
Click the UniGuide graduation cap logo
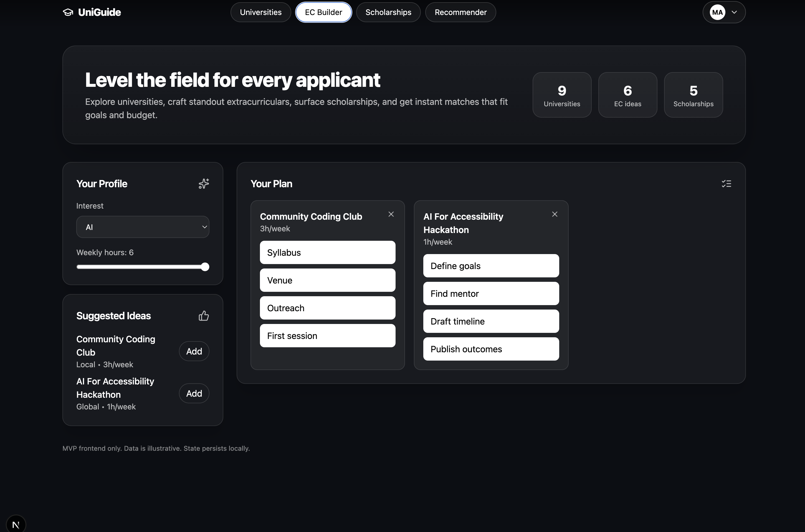click(x=68, y=12)
